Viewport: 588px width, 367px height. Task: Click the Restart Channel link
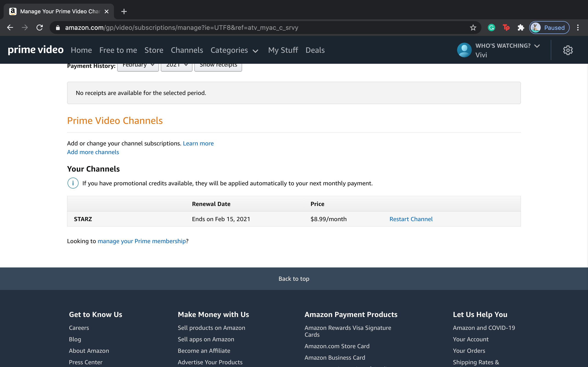click(411, 219)
